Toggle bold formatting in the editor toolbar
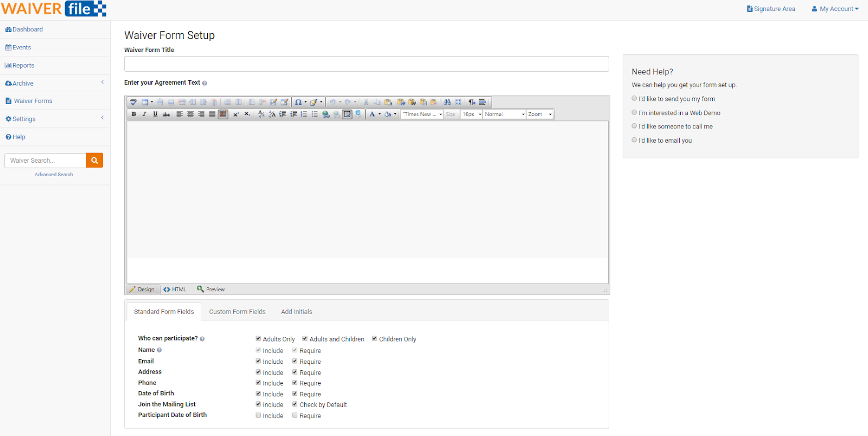This screenshot has height=436, width=868. [134, 114]
